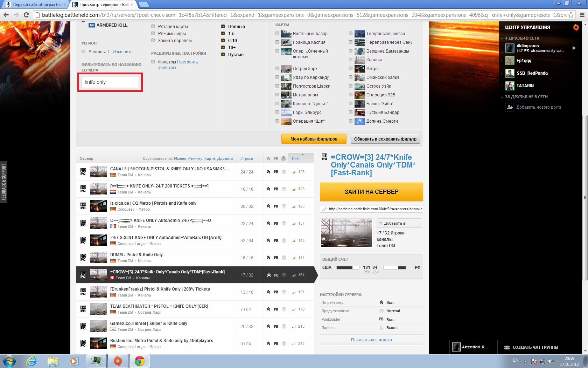Image resolution: width=588 pixels, height=368 pixels.
Task: Click the server name filter text field
Action: tap(110, 82)
